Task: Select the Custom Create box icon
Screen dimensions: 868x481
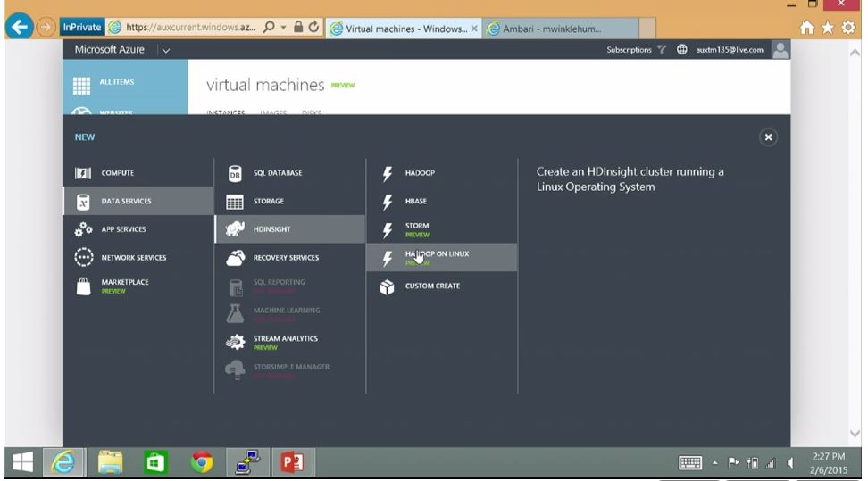Action: (387, 286)
